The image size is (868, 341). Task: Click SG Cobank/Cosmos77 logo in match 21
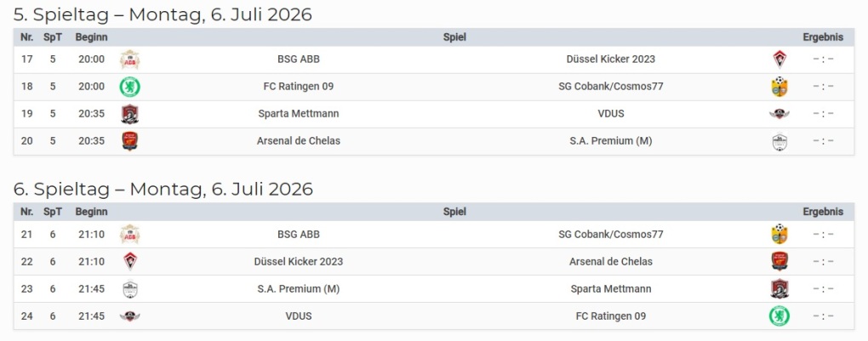(x=779, y=235)
